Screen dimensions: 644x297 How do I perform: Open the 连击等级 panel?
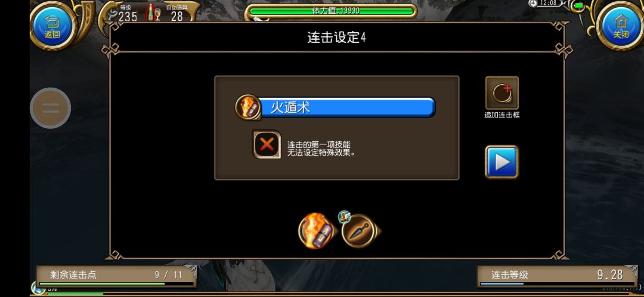[x=558, y=276]
